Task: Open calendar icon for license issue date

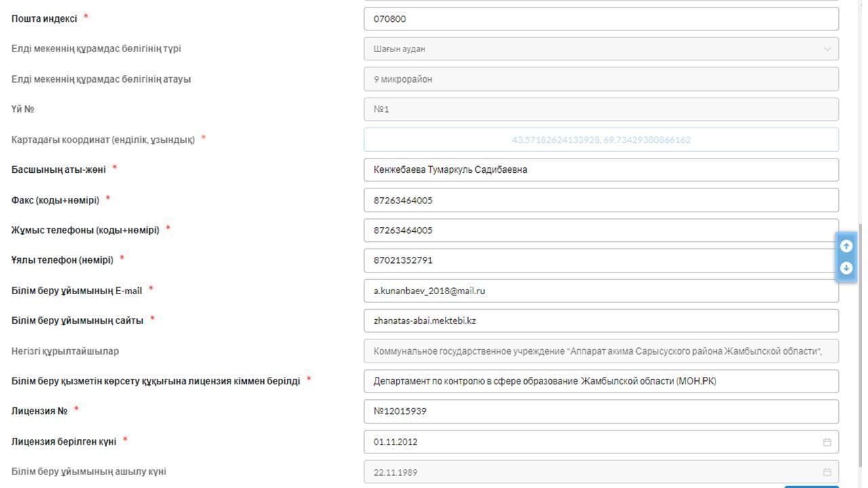Action: 827,442
